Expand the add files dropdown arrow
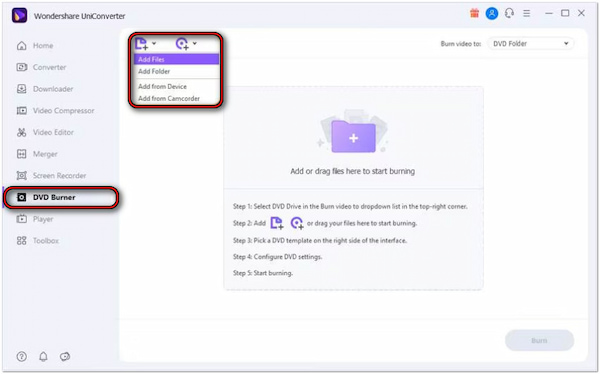 pyautogui.click(x=154, y=43)
